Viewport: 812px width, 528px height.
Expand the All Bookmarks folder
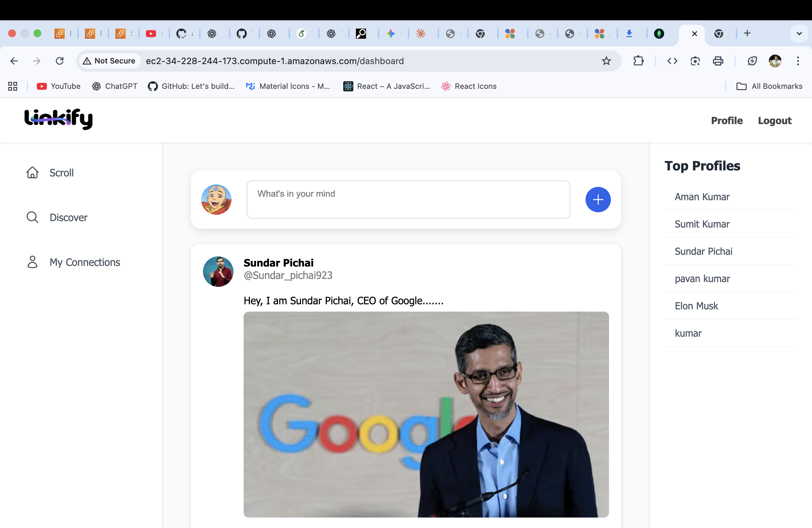(x=769, y=86)
